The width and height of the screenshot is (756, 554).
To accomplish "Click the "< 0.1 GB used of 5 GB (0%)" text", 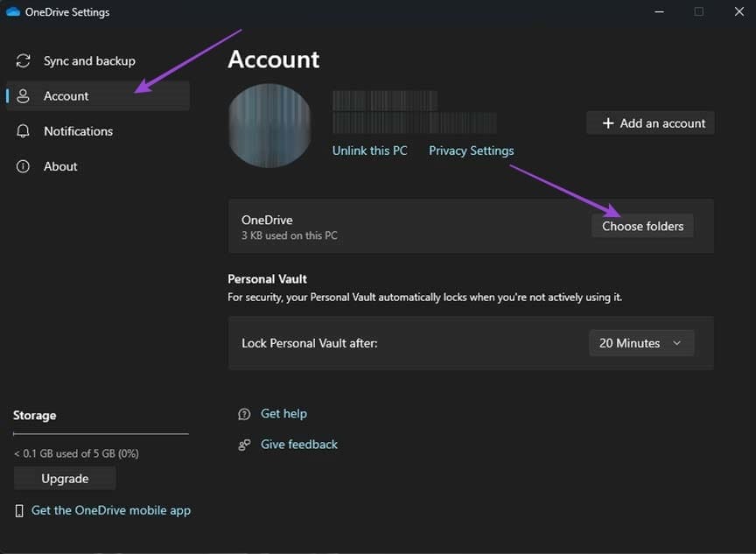I will click(x=76, y=453).
